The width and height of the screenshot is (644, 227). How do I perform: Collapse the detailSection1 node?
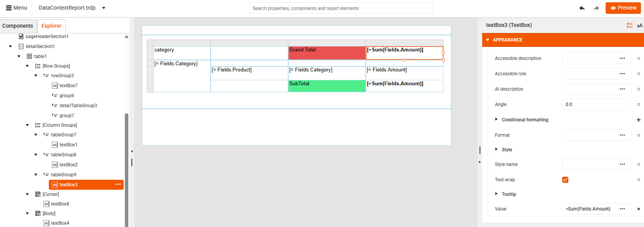[x=10, y=46]
